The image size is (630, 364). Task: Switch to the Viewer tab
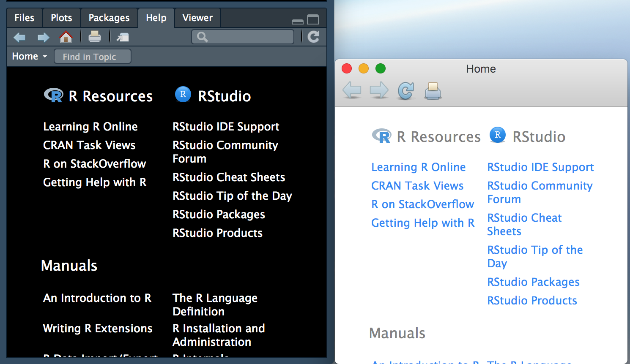197,18
